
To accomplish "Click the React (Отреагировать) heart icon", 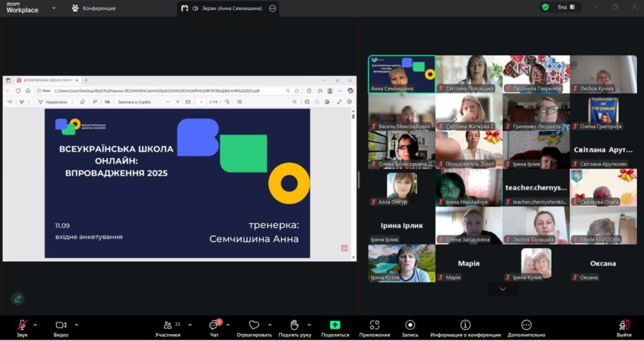I will tap(254, 325).
